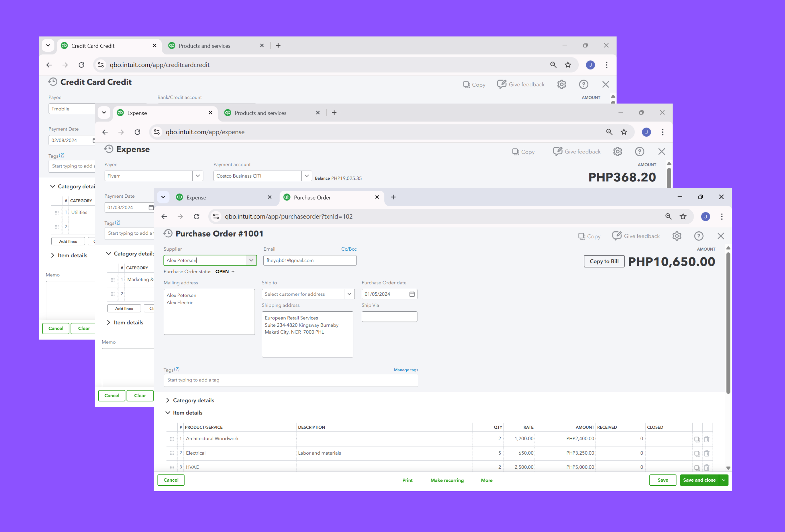Open the Manage tags link
785x532 pixels.
pyautogui.click(x=406, y=370)
